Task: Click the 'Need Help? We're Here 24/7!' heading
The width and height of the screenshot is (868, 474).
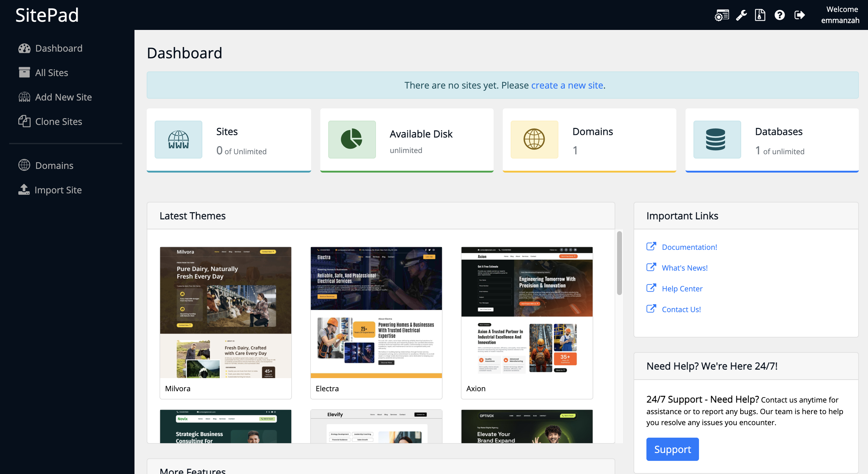Action: (712, 366)
